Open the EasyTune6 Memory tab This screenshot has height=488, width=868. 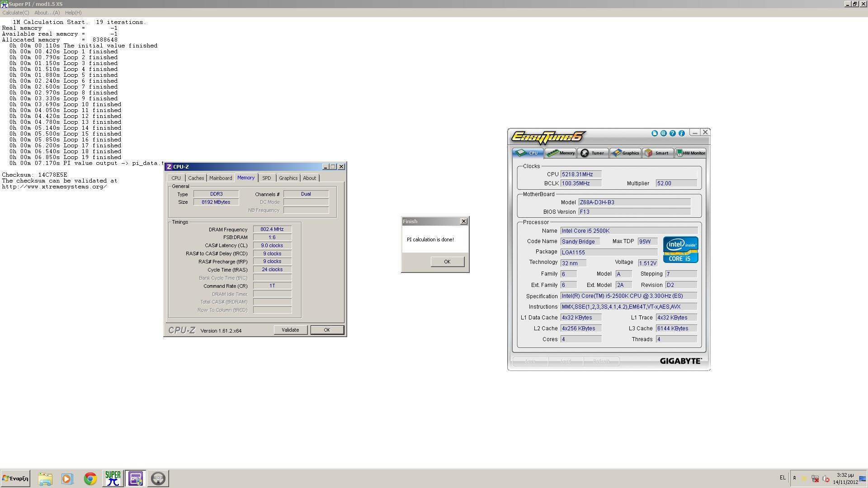pyautogui.click(x=561, y=153)
